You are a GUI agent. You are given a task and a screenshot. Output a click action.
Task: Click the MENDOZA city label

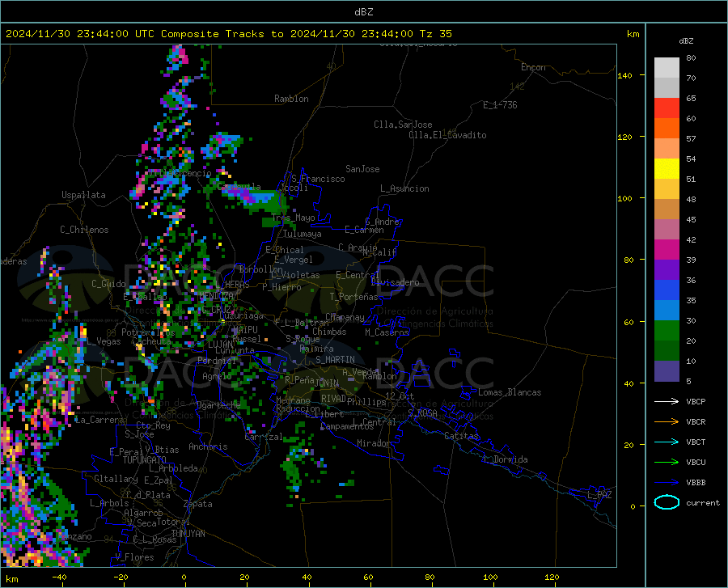click(x=216, y=296)
